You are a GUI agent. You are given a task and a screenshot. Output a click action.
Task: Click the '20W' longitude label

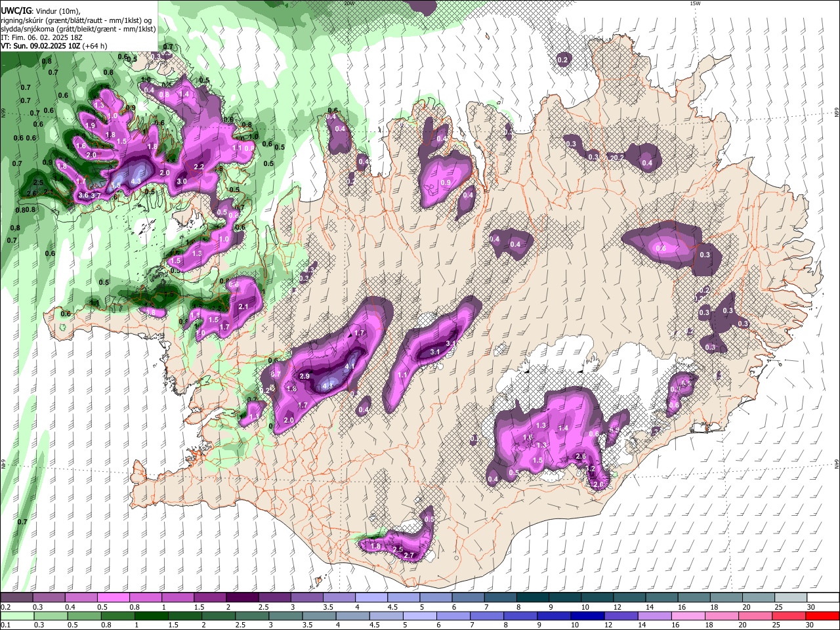(x=348, y=3)
